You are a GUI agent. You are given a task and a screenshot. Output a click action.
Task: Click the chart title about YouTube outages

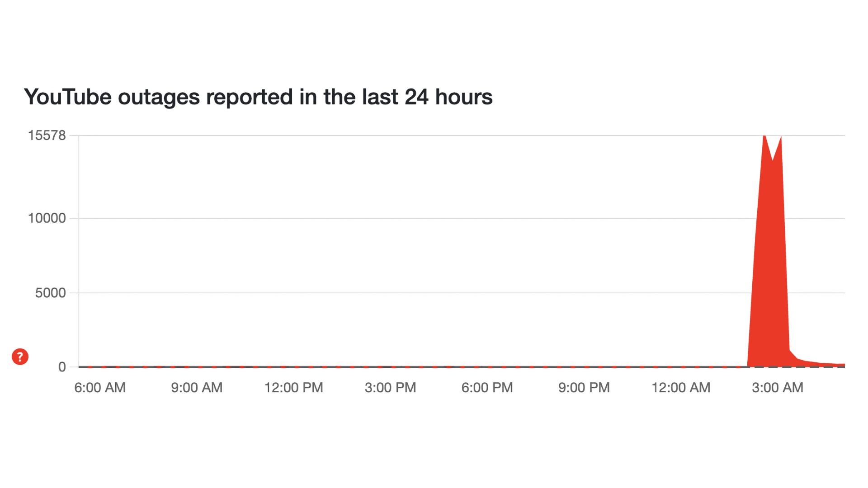(x=258, y=97)
